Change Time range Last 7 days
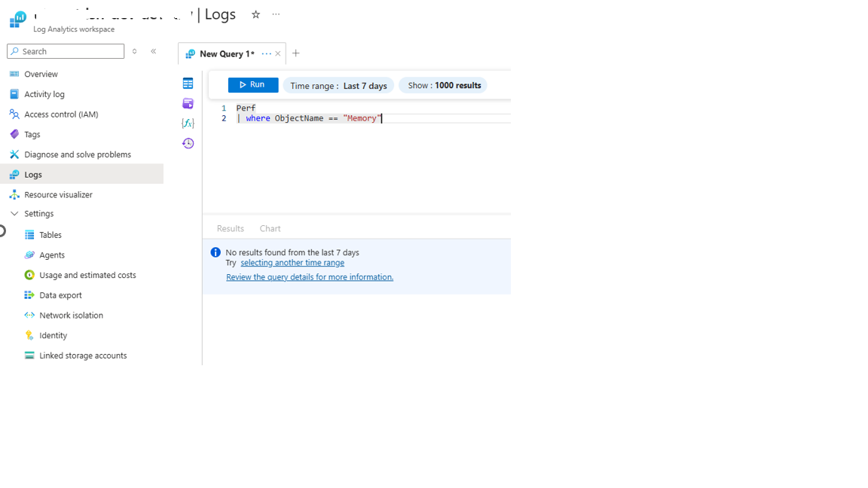Screen dimensions: 868x488 tap(339, 86)
